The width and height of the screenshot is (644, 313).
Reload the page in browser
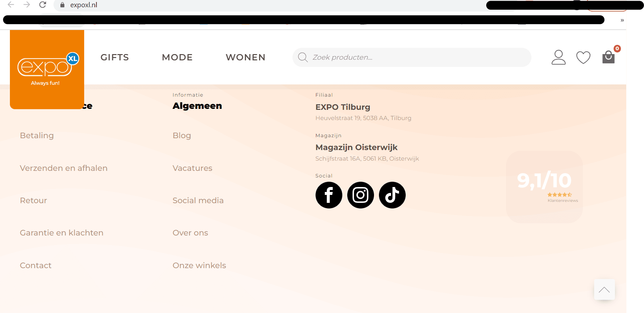point(43,5)
